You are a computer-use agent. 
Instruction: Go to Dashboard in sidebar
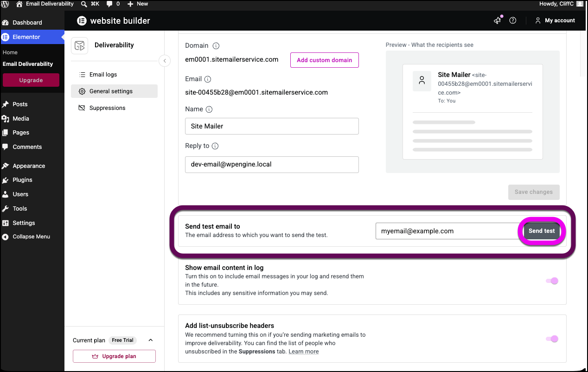click(27, 22)
